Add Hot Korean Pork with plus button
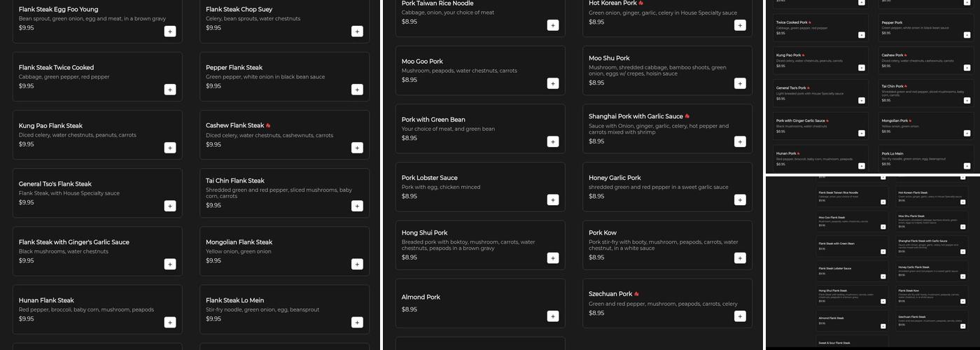Viewport: 980px width, 350px height. coord(740,25)
